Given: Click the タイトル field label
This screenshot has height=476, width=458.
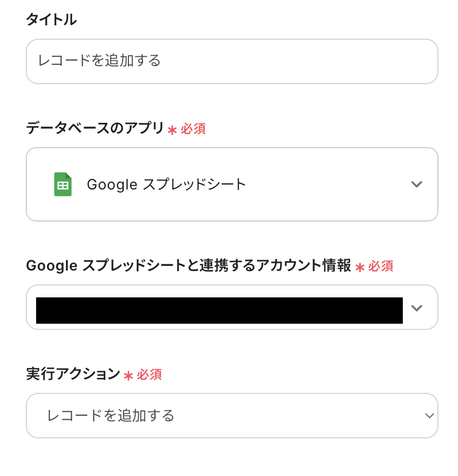Looking at the screenshot, I should click(x=51, y=20).
